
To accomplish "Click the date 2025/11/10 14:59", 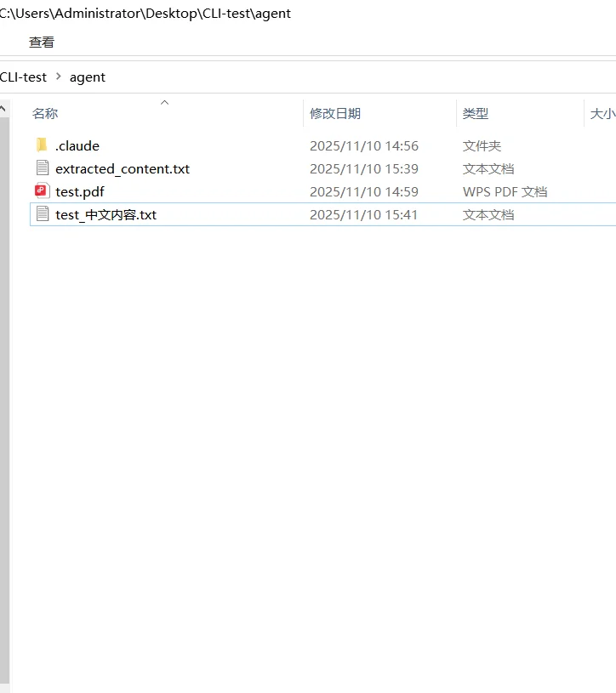I will coord(363,192).
